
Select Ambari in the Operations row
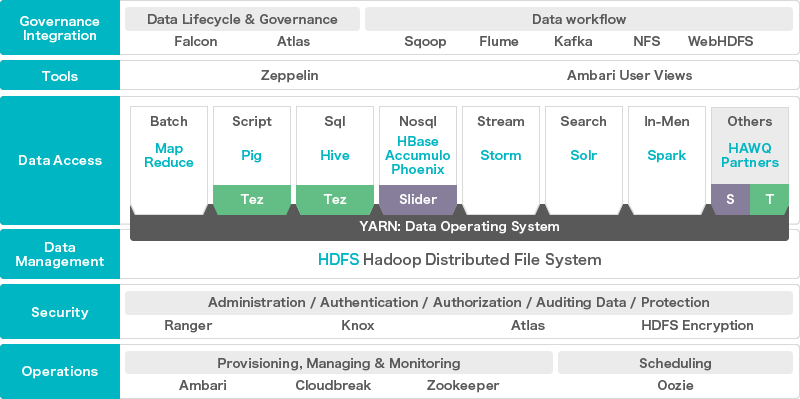point(203,385)
